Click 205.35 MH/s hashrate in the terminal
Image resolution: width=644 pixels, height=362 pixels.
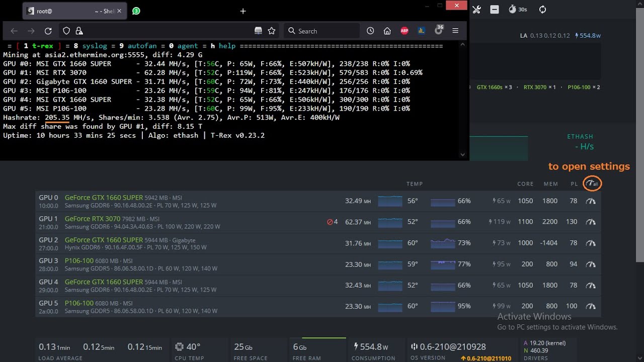click(57, 117)
